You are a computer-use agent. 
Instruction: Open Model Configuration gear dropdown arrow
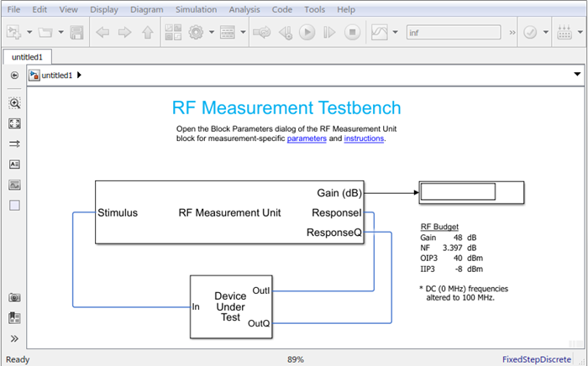click(212, 33)
